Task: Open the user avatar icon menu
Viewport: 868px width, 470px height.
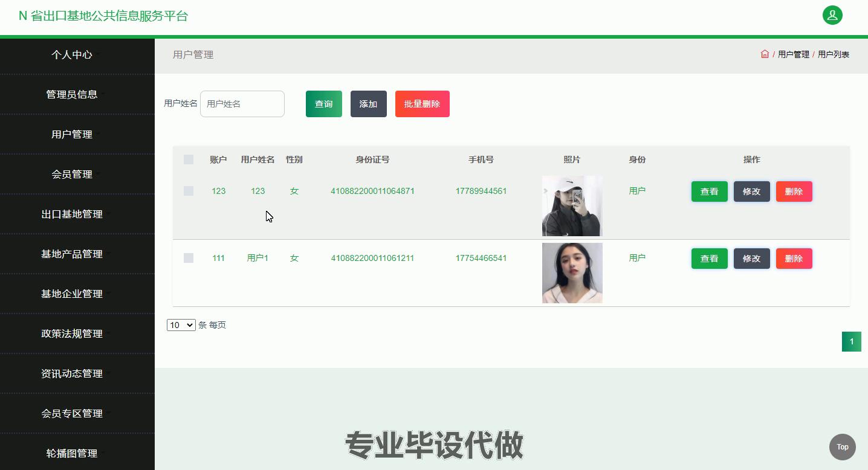Action: [832, 15]
